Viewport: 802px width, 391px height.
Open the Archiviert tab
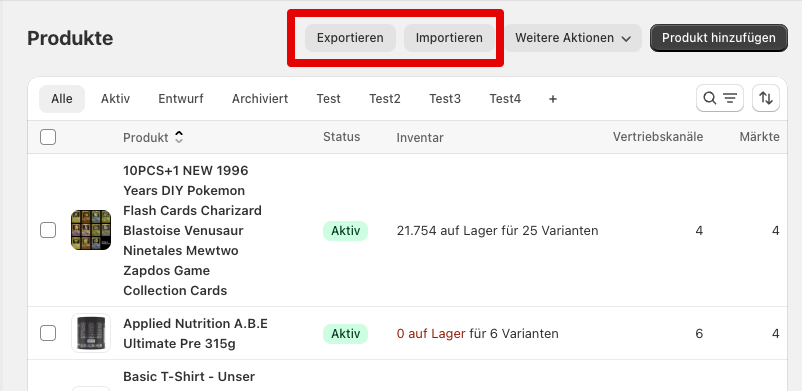coord(260,99)
